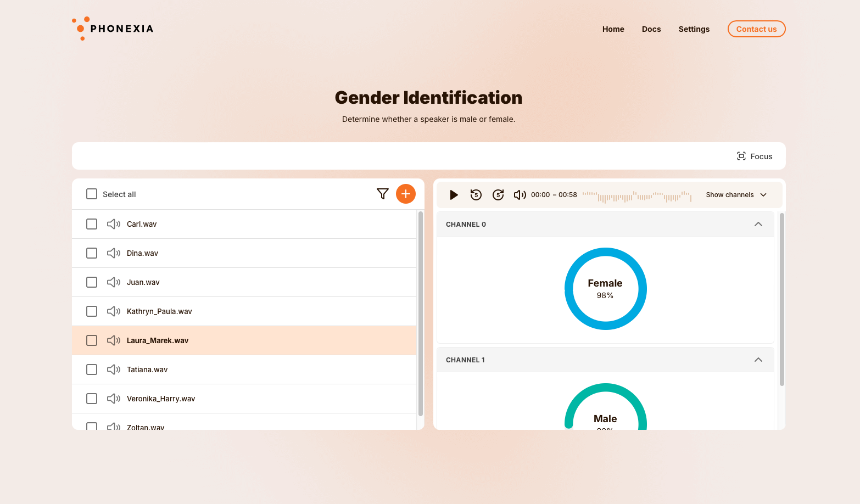Click speaker icon next to Laura_Marek.wav
The height and width of the screenshot is (504, 860).
coord(114,340)
